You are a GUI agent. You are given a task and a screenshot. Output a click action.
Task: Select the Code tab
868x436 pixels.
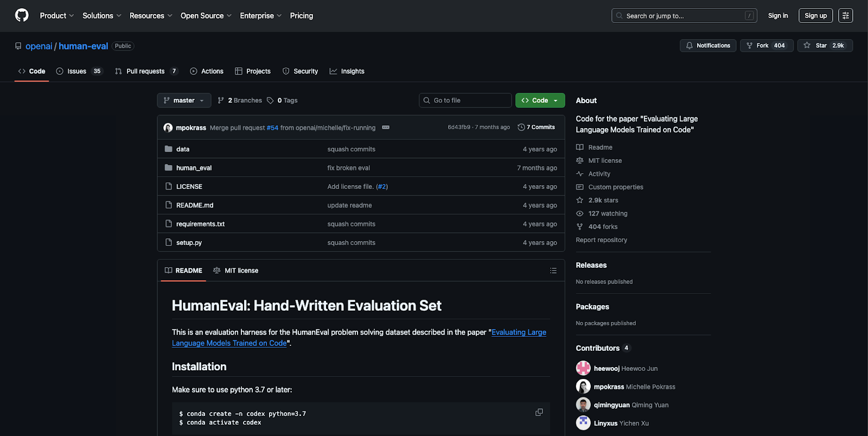click(x=31, y=71)
